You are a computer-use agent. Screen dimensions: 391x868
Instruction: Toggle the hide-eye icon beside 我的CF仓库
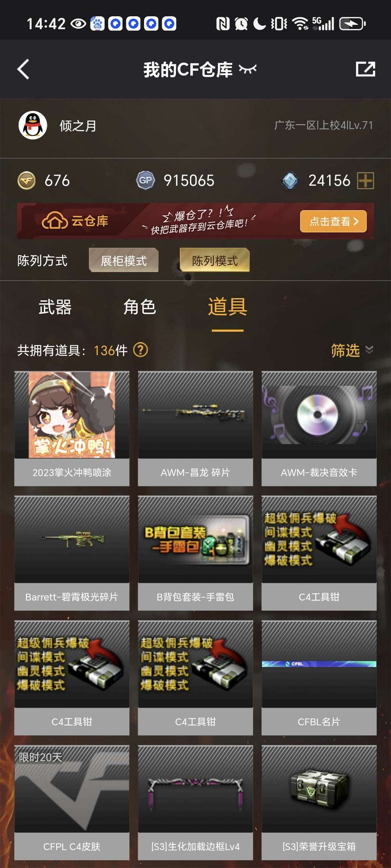pos(248,69)
